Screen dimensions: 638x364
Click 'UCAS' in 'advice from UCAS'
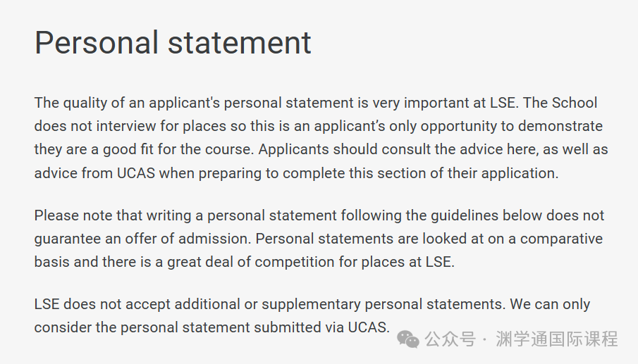pos(136,173)
